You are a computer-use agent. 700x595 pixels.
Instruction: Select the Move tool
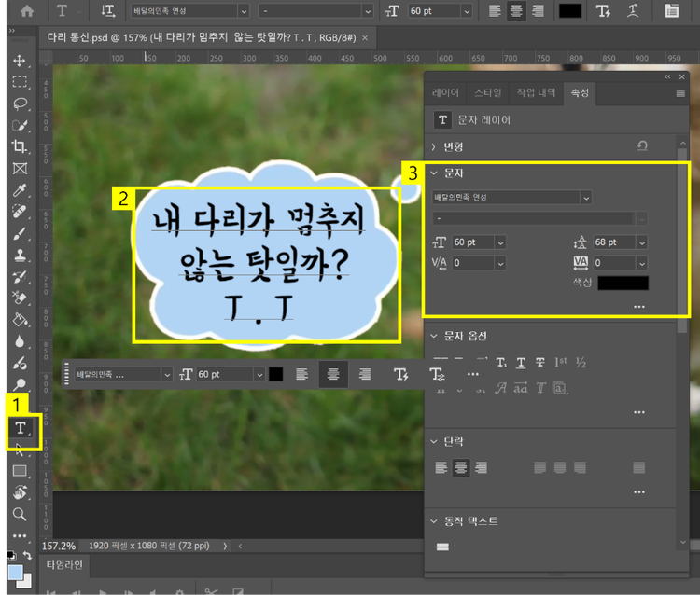tap(20, 61)
